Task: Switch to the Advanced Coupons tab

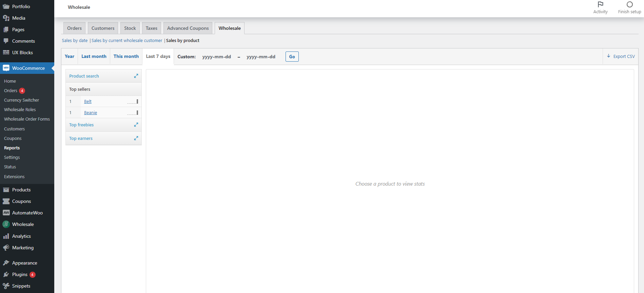Action: 188,28
